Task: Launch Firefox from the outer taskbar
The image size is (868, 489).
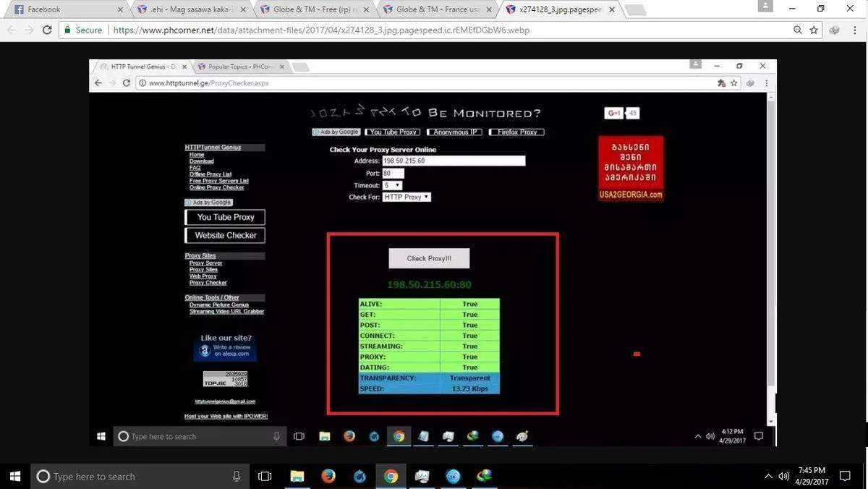Action: pyautogui.click(x=328, y=476)
